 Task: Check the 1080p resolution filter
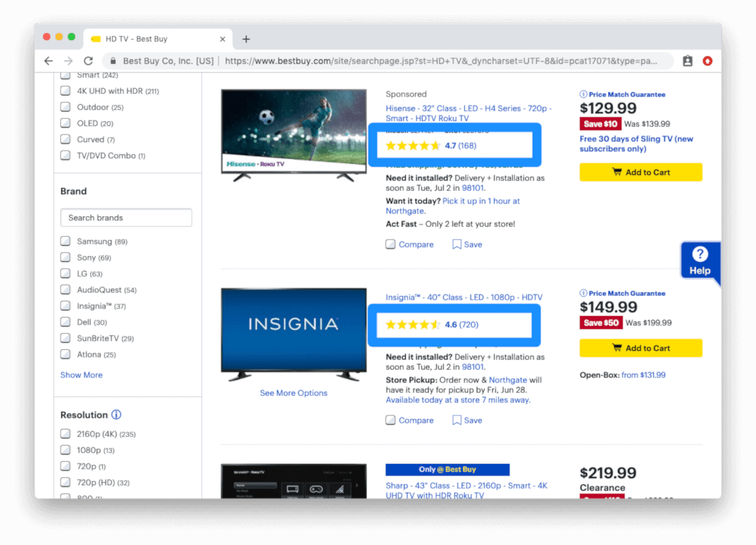(x=65, y=450)
